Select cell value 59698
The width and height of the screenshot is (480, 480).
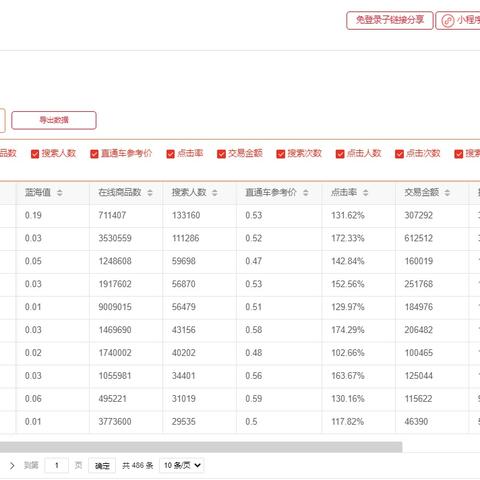184,261
